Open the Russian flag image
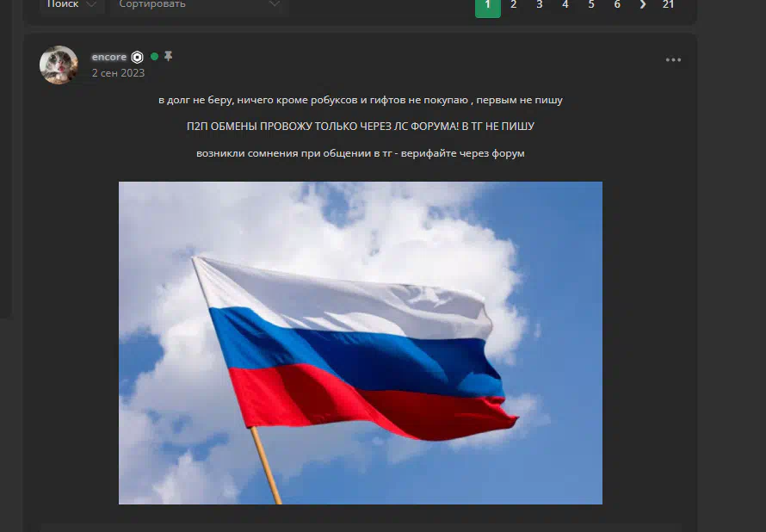The image size is (766, 532). 361,343
